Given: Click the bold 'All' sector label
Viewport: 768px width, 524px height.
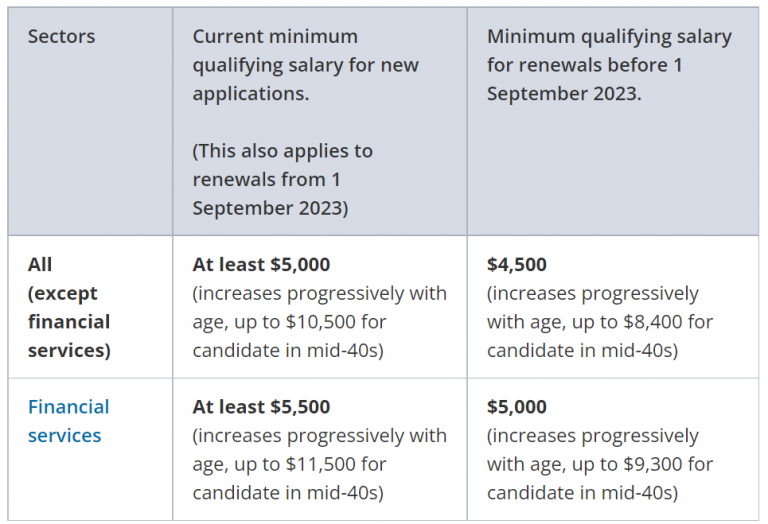Looking at the screenshot, I should coord(40,265).
